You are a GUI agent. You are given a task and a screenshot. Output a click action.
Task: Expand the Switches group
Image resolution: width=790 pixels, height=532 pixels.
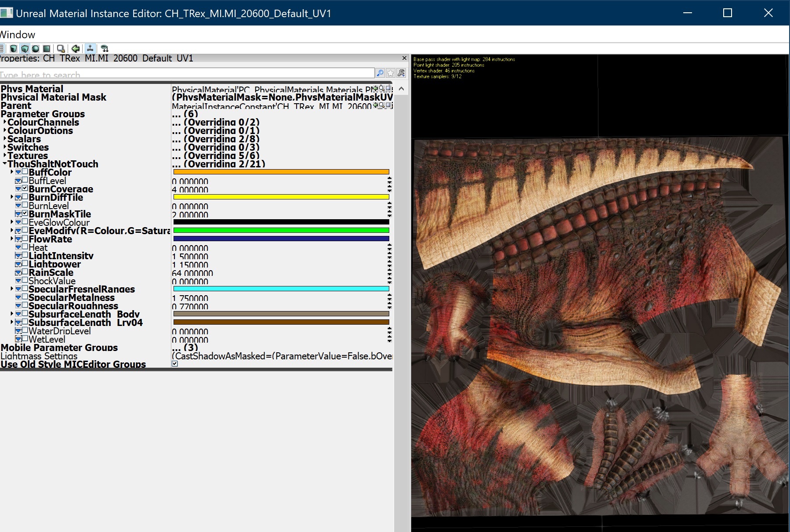[x=5, y=147]
